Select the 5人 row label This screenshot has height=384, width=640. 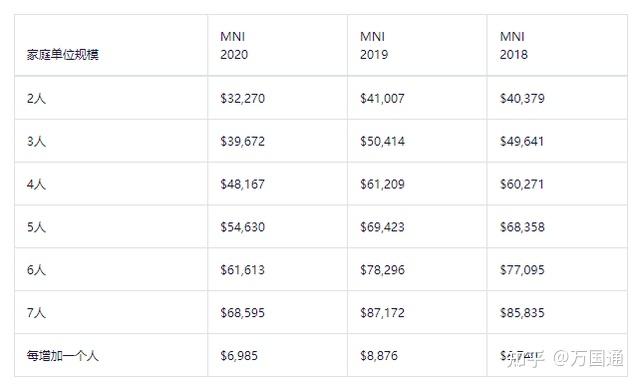tap(36, 227)
